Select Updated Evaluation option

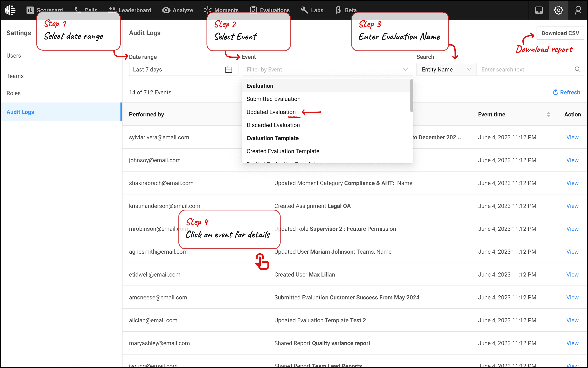point(271,112)
